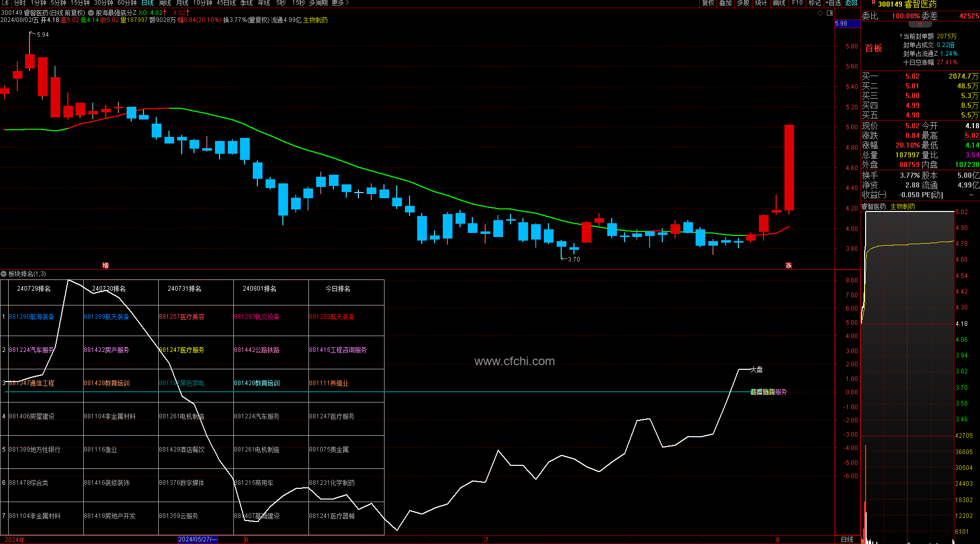Select the 60分钟 period tab
The image size is (980, 544).
pyautogui.click(x=127, y=3)
